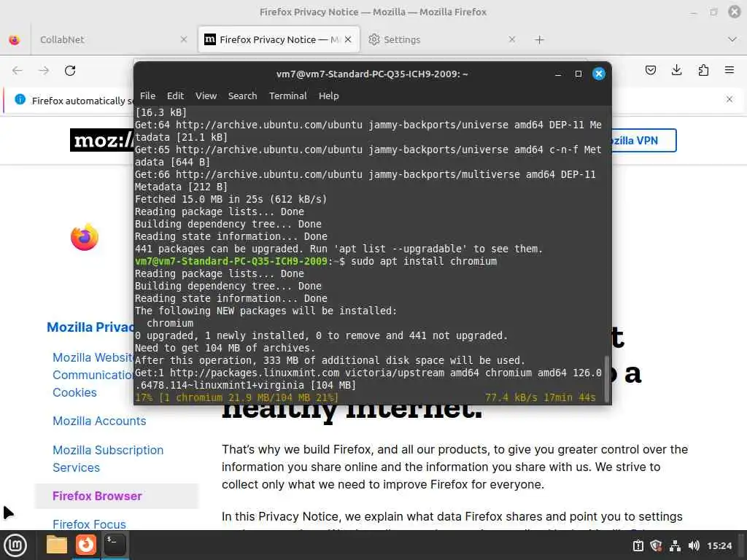Expand the list all tabs chevron
The width and height of the screenshot is (747, 560).
pyautogui.click(x=732, y=39)
